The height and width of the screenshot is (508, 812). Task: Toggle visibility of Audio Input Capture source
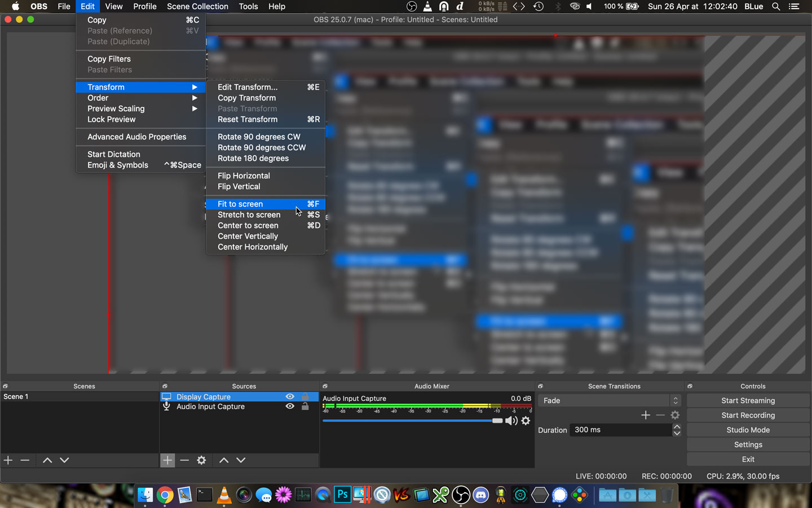[290, 406]
